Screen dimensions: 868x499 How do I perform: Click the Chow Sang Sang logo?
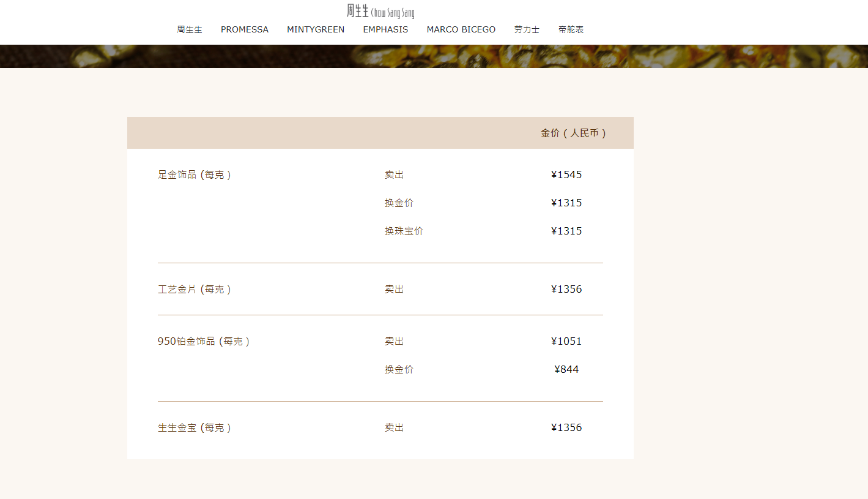pos(380,11)
